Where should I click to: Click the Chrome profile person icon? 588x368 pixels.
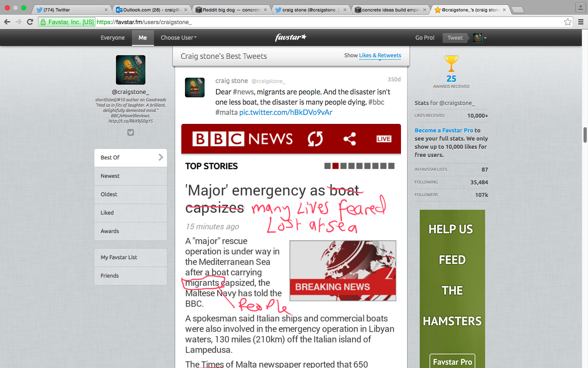click(x=580, y=7)
